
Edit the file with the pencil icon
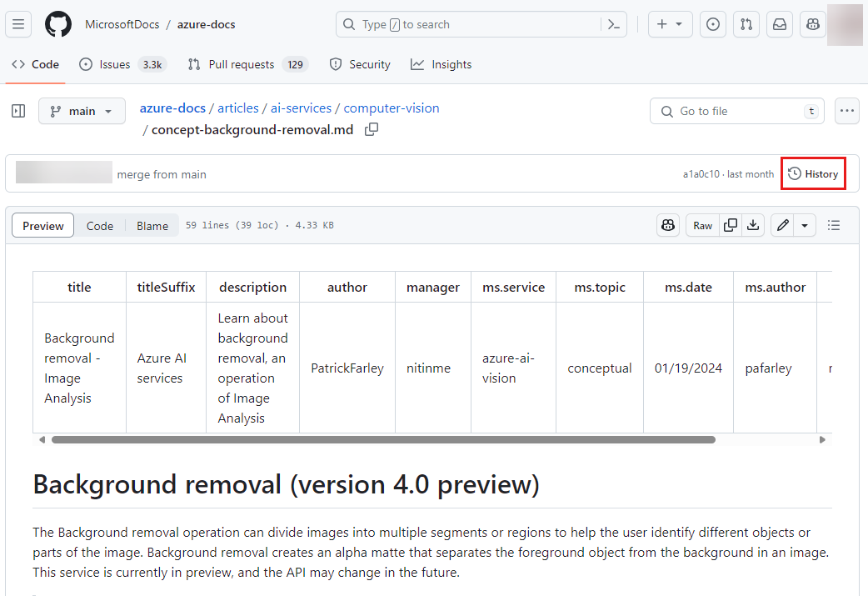pyautogui.click(x=781, y=225)
